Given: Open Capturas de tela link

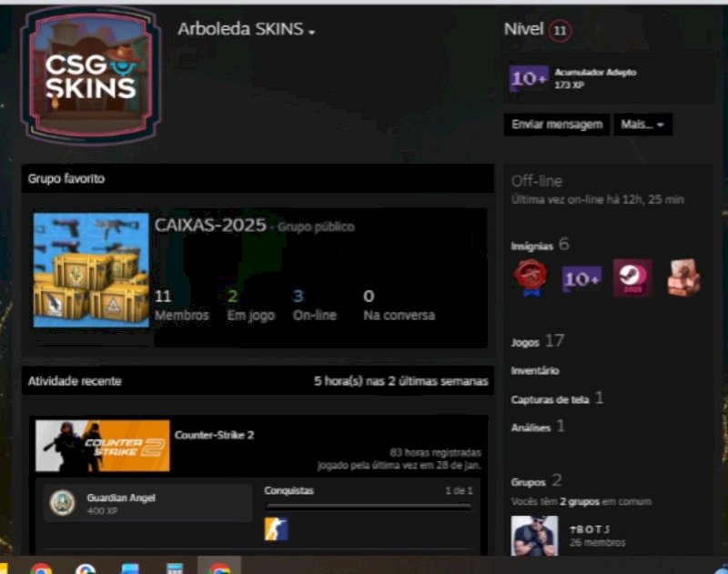Looking at the screenshot, I should (557, 398).
